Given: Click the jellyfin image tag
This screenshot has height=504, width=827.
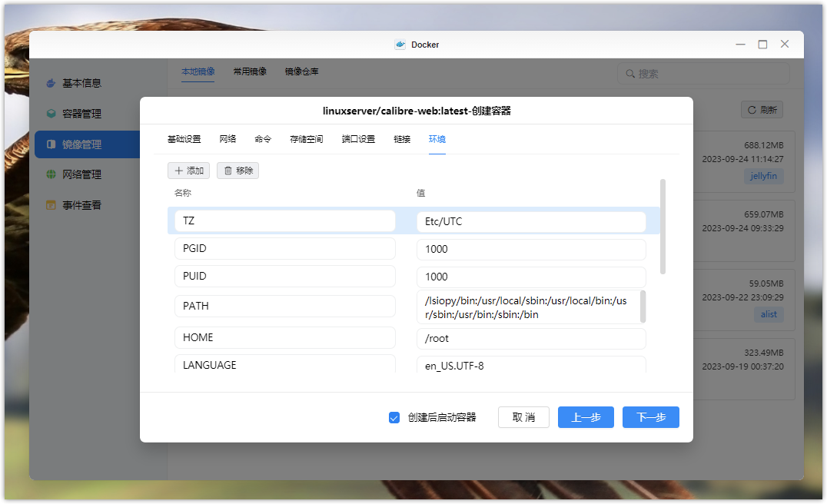Looking at the screenshot, I should point(764,176).
